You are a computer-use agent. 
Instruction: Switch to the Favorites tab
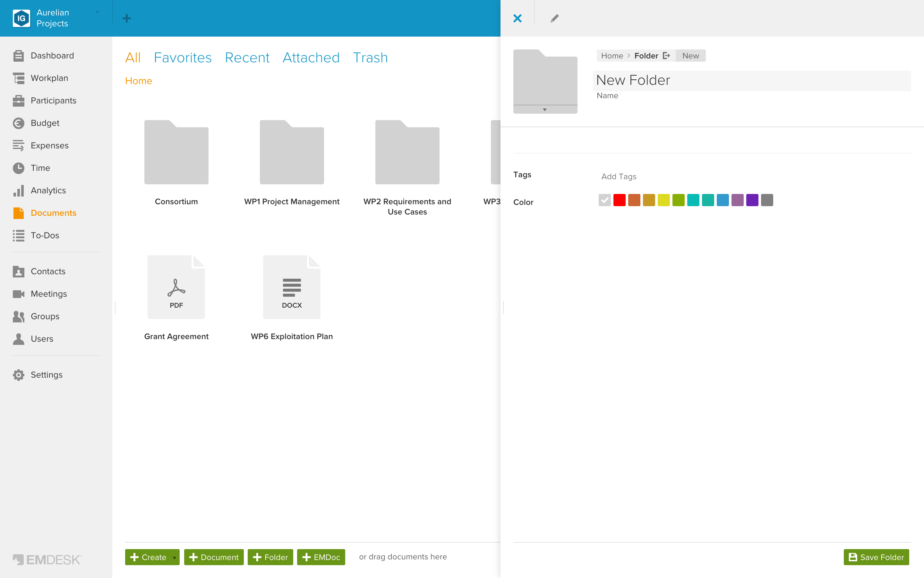pyautogui.click(x=183, y=58)
